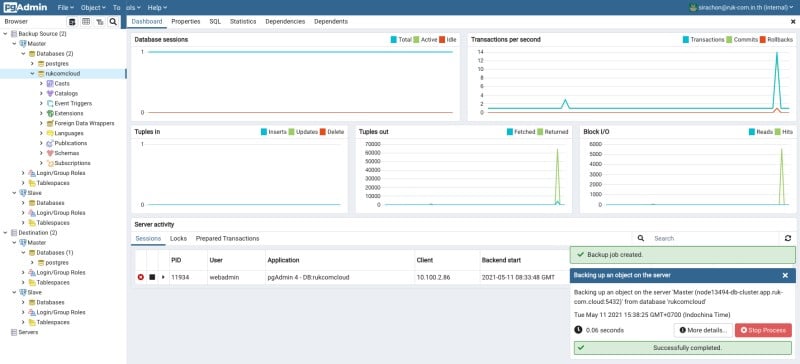Click the Returned legend swatch in Tuples out

click(540, 132)
